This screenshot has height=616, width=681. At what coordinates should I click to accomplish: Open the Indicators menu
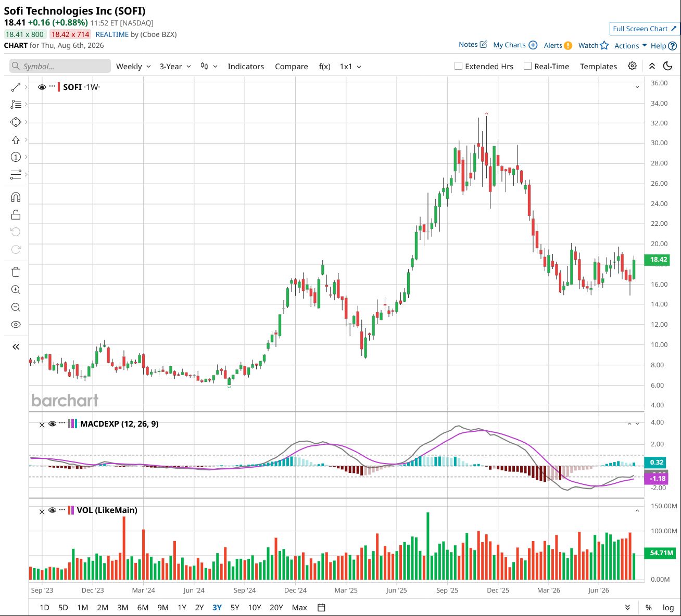[246, 67]
